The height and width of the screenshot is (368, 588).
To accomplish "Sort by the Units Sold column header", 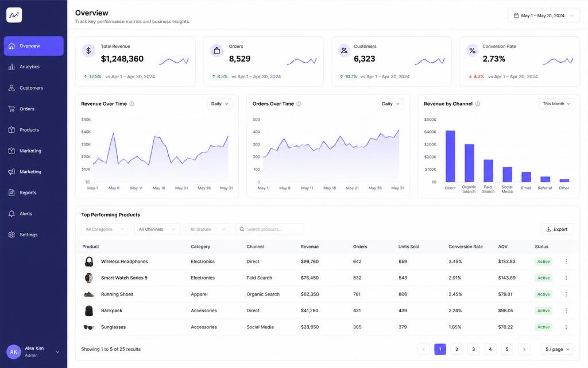I will pos(409,247).
